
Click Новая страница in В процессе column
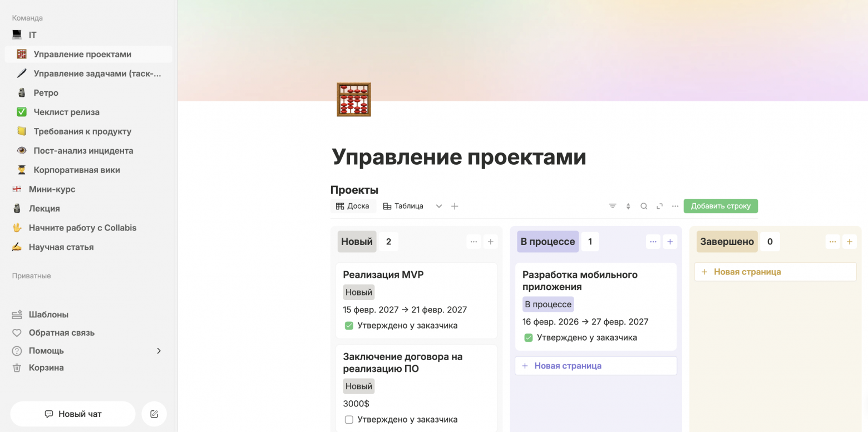(x=596, y=366)
